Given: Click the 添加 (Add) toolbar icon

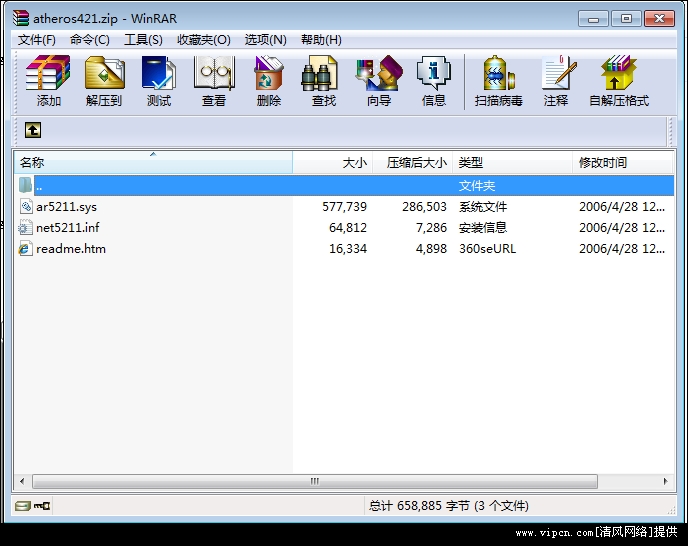Looking at the screenshot, I should click(48, 81).
